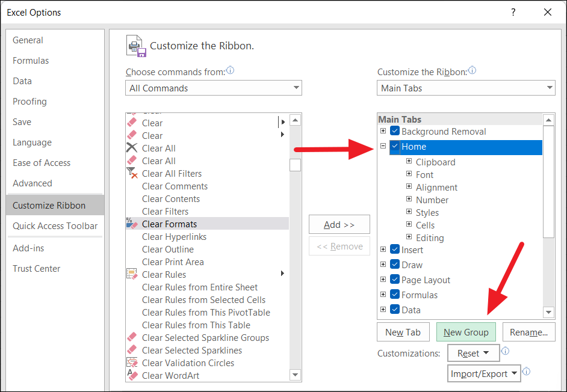Click the Add >> button

coord(339,224)
